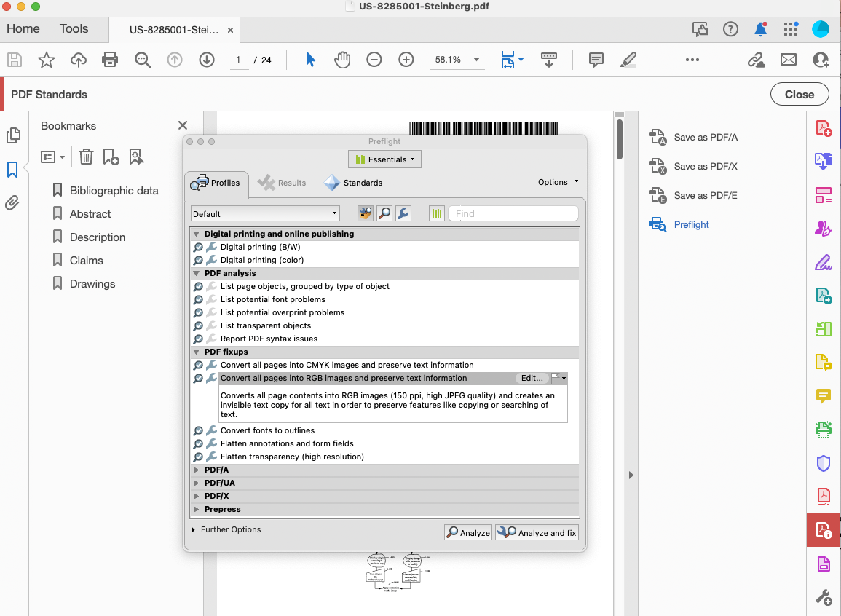
Task: Click zoom out minus icon
Action: tap(374, 60)
